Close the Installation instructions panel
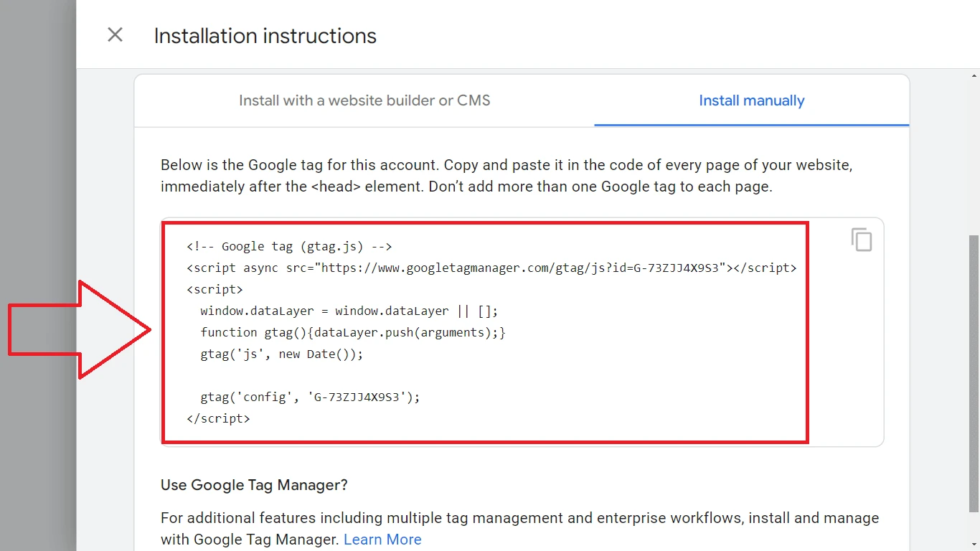This screenshot has height=551, width=980. click(x=115, y=35)
